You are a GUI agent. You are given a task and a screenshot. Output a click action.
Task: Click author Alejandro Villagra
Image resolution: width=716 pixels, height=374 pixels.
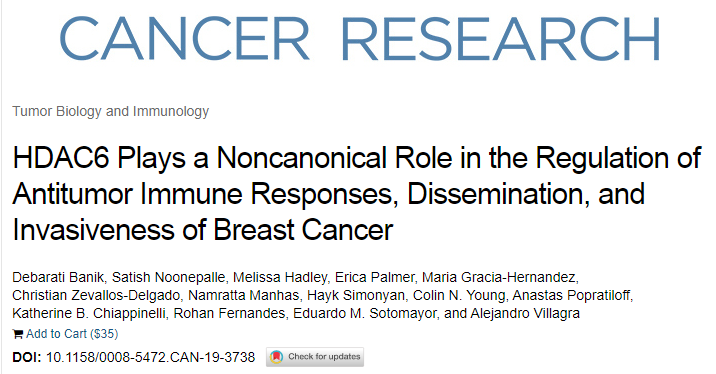click(x=525, y=314)
